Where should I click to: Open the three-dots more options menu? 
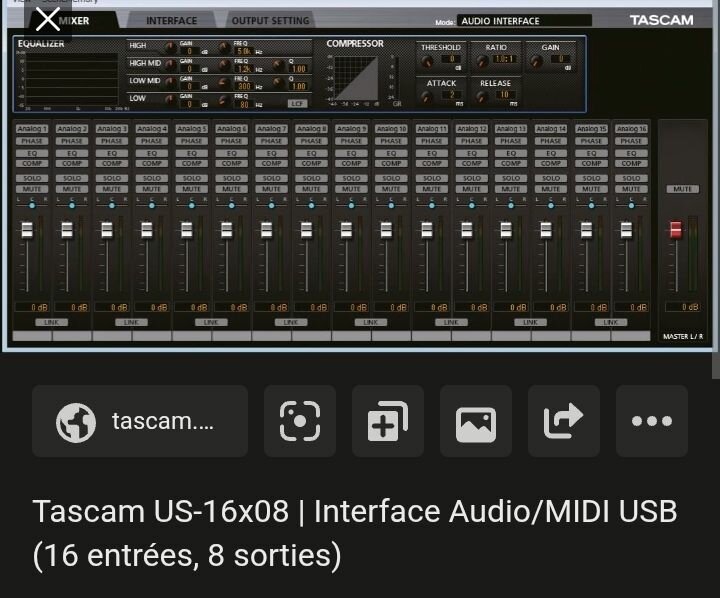point(652,421)
